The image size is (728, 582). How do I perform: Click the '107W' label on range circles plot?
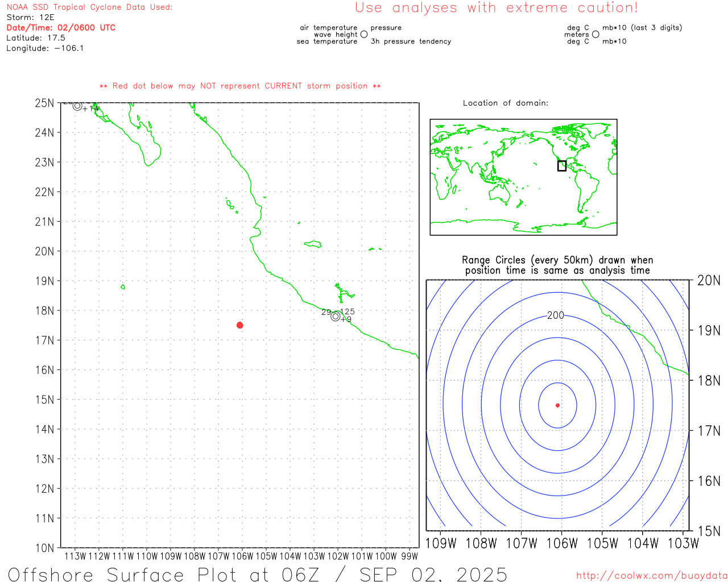[522, 543]
